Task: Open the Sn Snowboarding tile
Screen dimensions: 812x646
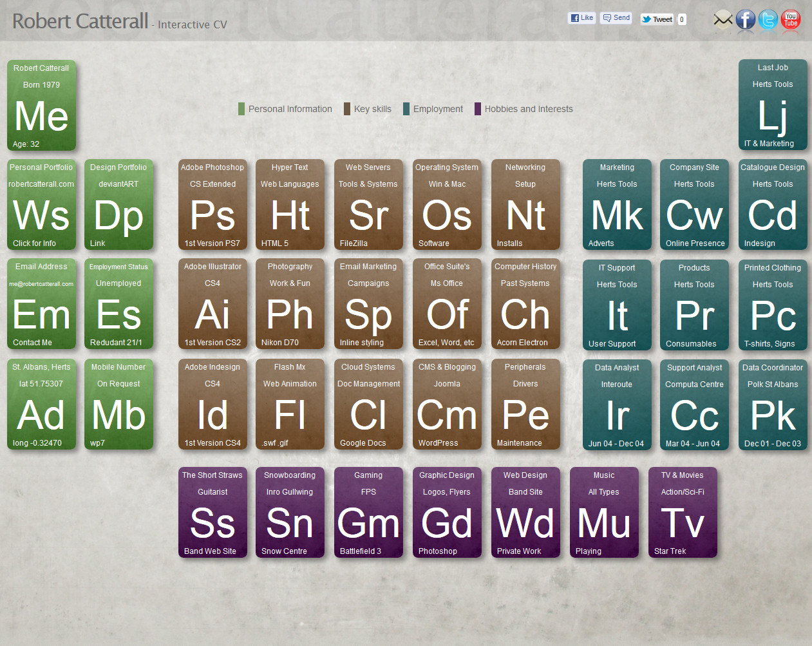Action: (290, 513)
